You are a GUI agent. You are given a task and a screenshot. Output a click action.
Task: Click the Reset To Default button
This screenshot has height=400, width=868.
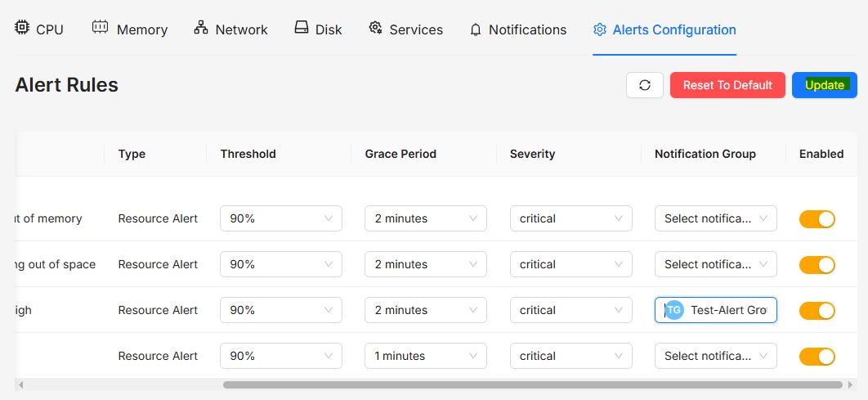727,85
